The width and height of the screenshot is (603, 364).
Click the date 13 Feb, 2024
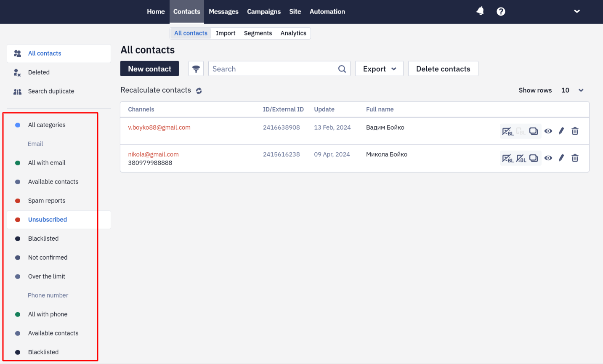click(332, 128)
